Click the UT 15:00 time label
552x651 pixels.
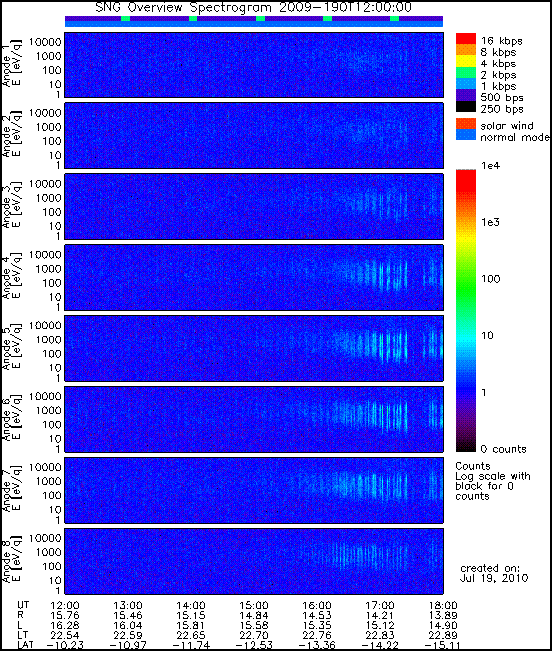point(254,606)
